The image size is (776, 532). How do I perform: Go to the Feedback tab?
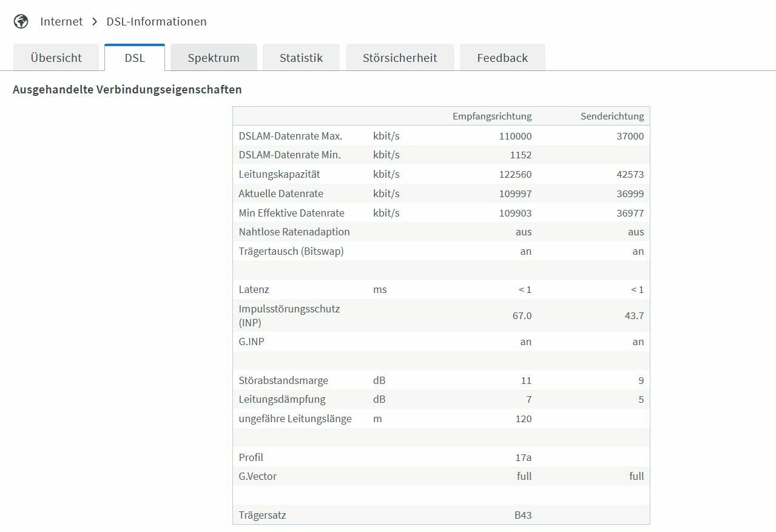[502, 58]
